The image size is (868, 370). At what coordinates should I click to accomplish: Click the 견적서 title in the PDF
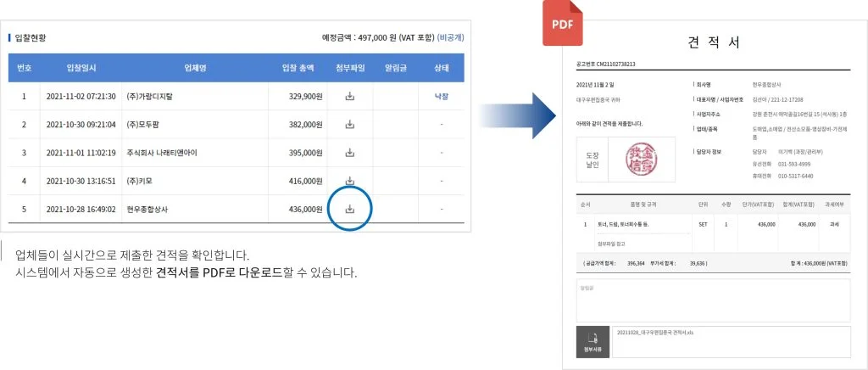[x=714, y=42]
